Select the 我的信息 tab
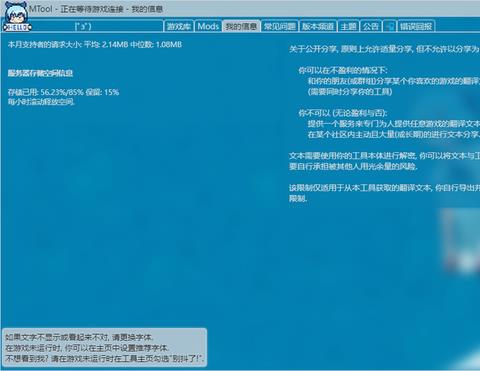Image resolution: width=480 pixels, height=371 pixels. tap(241, 26)
